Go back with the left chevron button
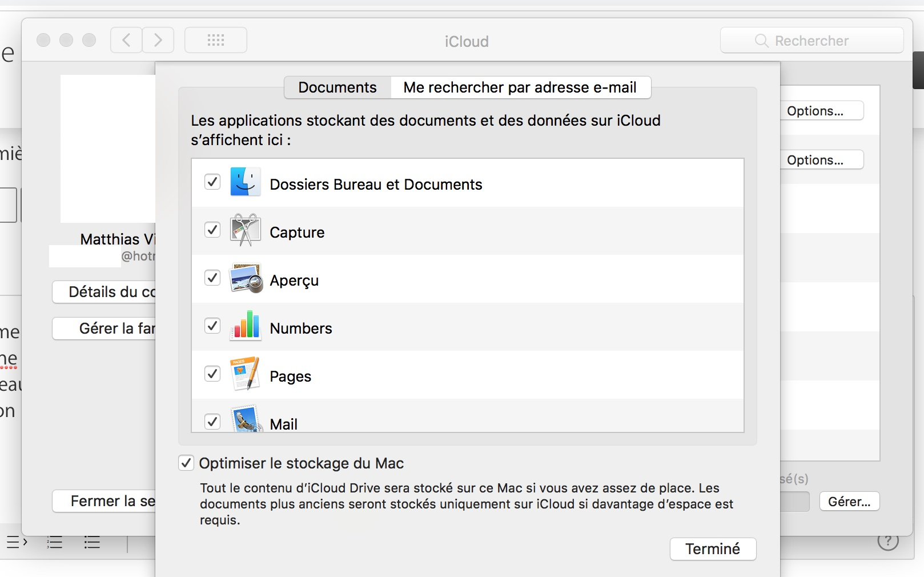Viewport: 924px width, 577px height. [x=126, y=40]
